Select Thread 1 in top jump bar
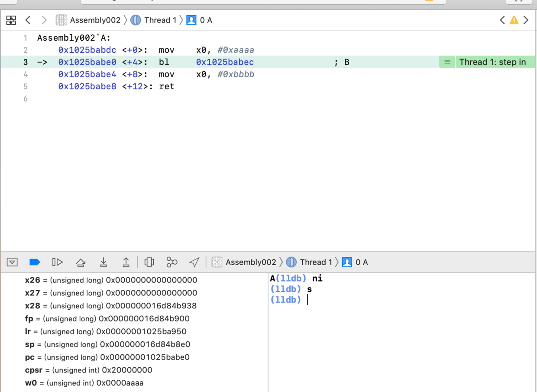Screen dimensions: 537x392 [154, 20]
